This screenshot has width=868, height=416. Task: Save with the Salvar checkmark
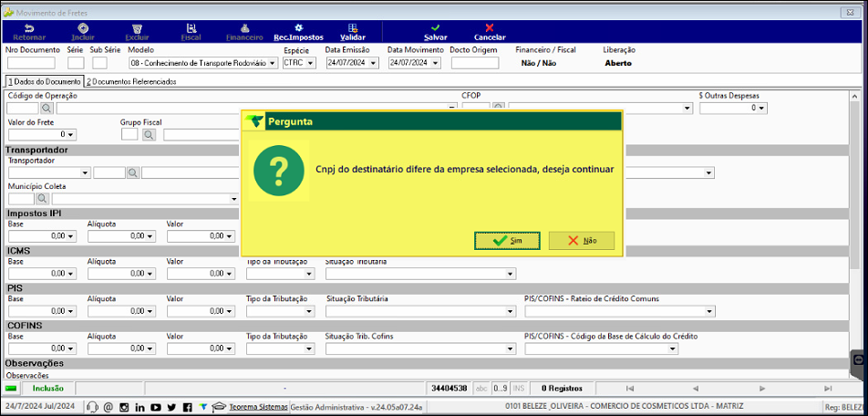(x=436, y=32)
